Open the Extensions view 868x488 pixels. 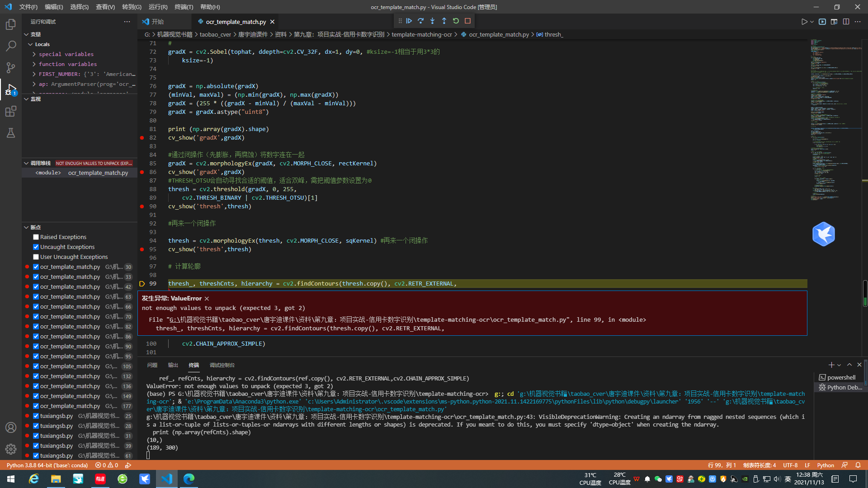[11, 111]
